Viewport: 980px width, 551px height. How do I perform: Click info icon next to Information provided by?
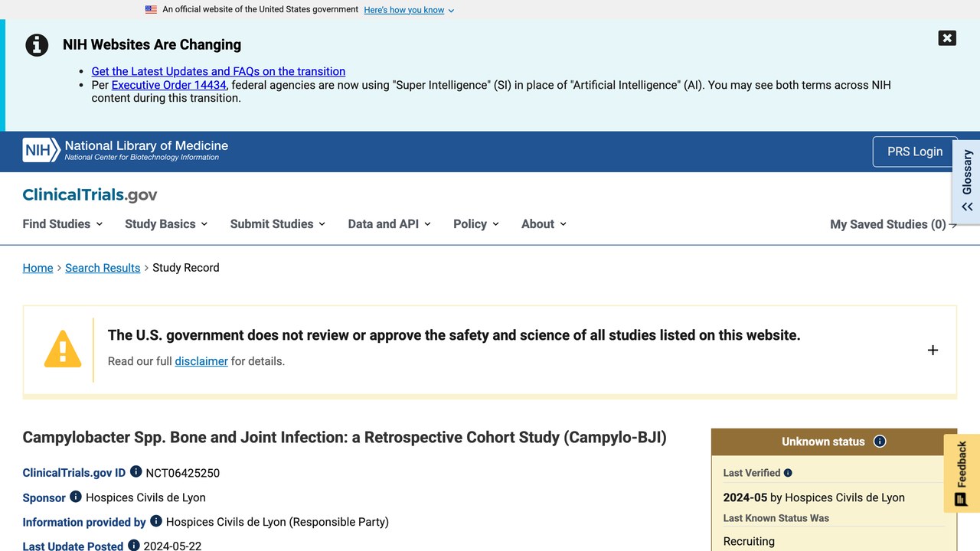(x=156, y=520)
